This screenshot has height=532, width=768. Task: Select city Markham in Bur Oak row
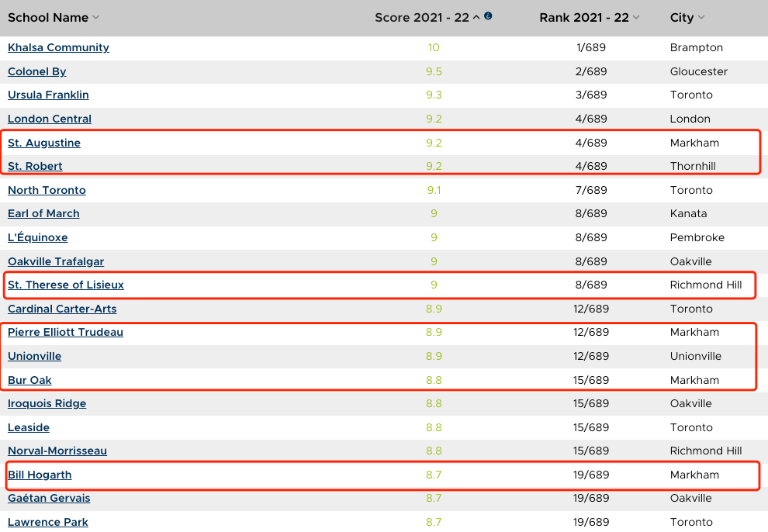[694, 380]
